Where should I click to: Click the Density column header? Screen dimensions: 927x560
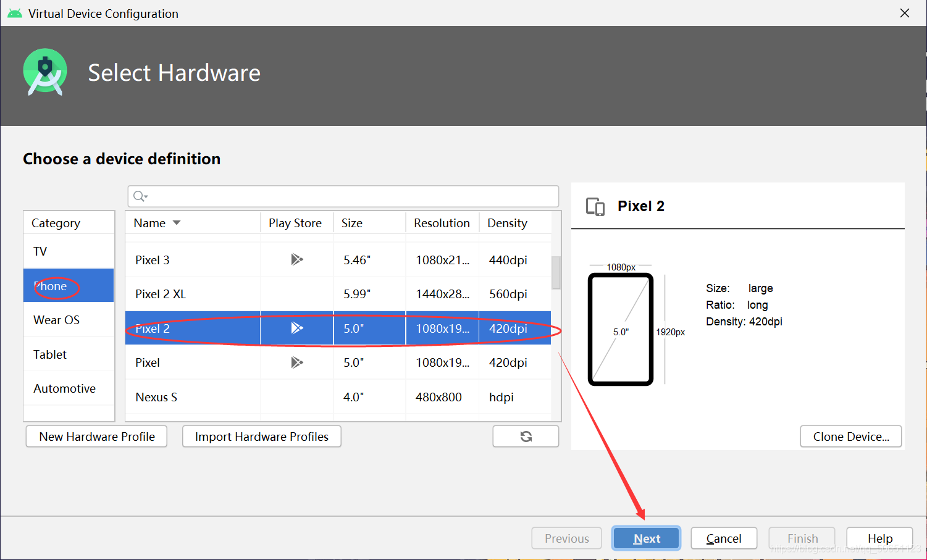pyautogui.click(x=515, y=223)
